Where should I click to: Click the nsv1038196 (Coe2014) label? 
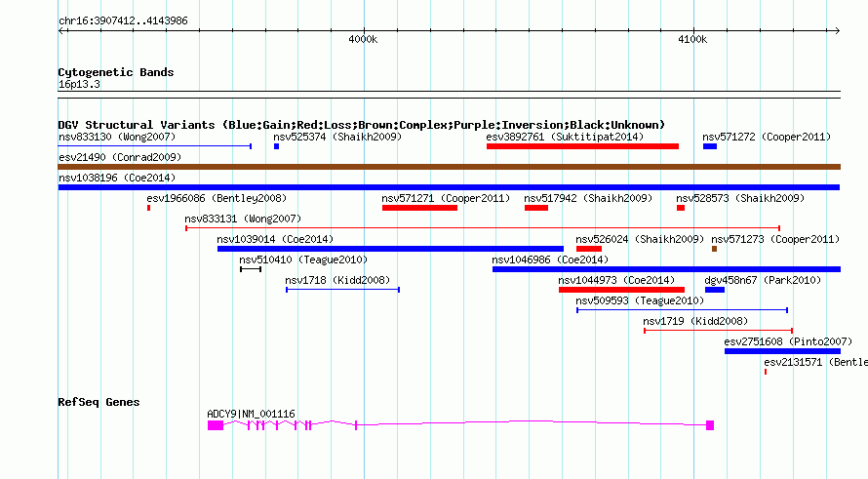[x=117, y=178]
